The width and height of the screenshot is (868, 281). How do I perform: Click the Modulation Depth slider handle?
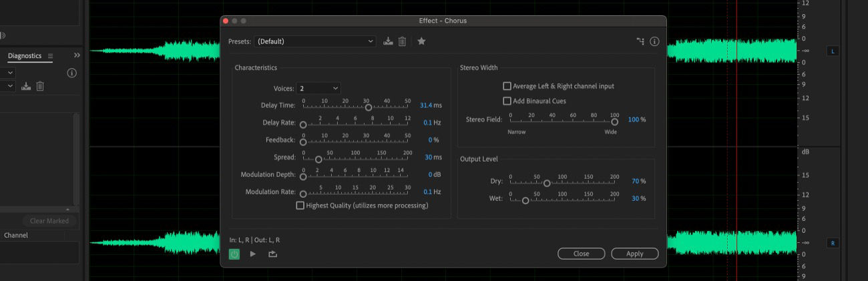(x=303, y=176)
